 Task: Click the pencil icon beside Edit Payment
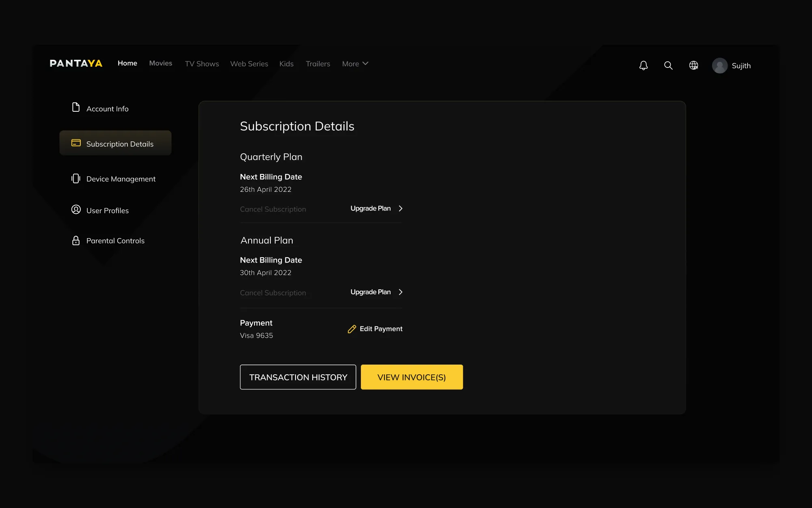[352, 329]
